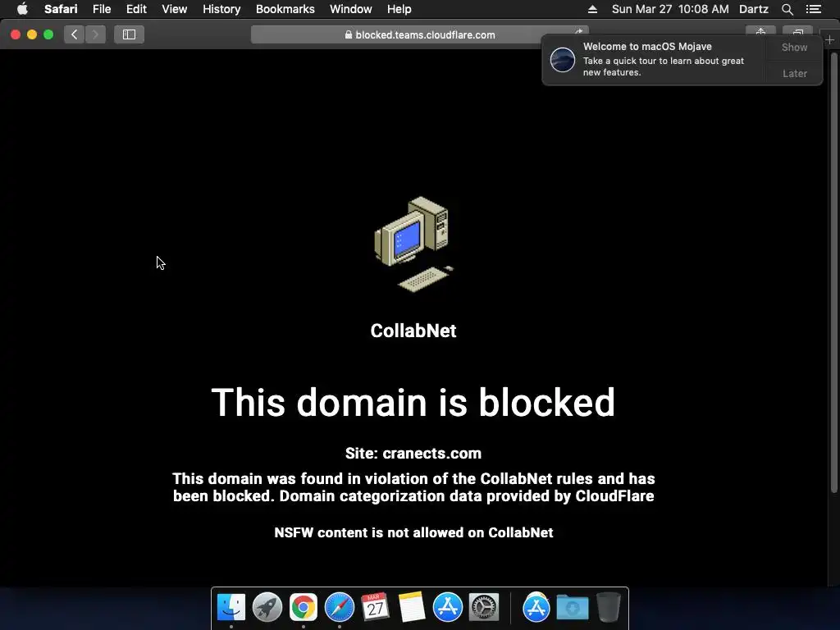Open the Applications stack next to the Downloads folder in the Dock
This screenshot has height=630, width=840.
tap(536, 607)
